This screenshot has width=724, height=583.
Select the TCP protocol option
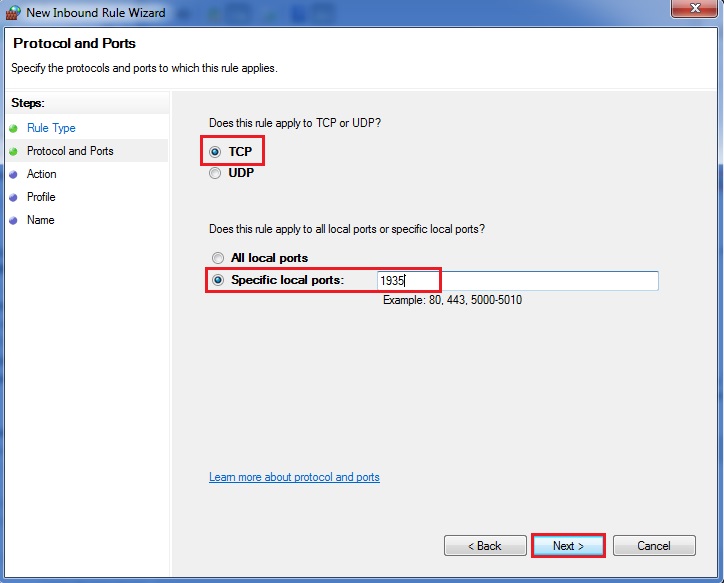216,152
